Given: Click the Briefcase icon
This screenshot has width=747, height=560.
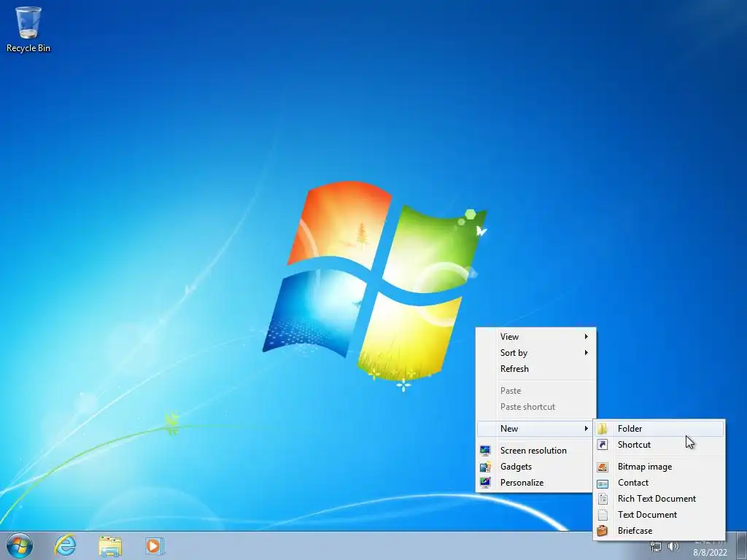Looking at the screenshot, I should click(x=603, y=531).
